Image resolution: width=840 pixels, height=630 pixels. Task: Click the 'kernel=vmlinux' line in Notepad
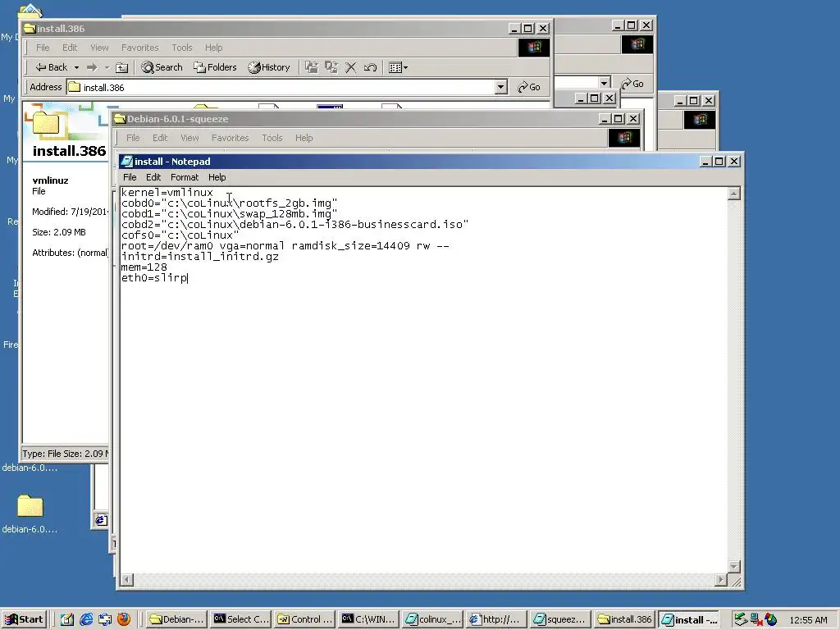pyautogui.click(x=167, y=192)
